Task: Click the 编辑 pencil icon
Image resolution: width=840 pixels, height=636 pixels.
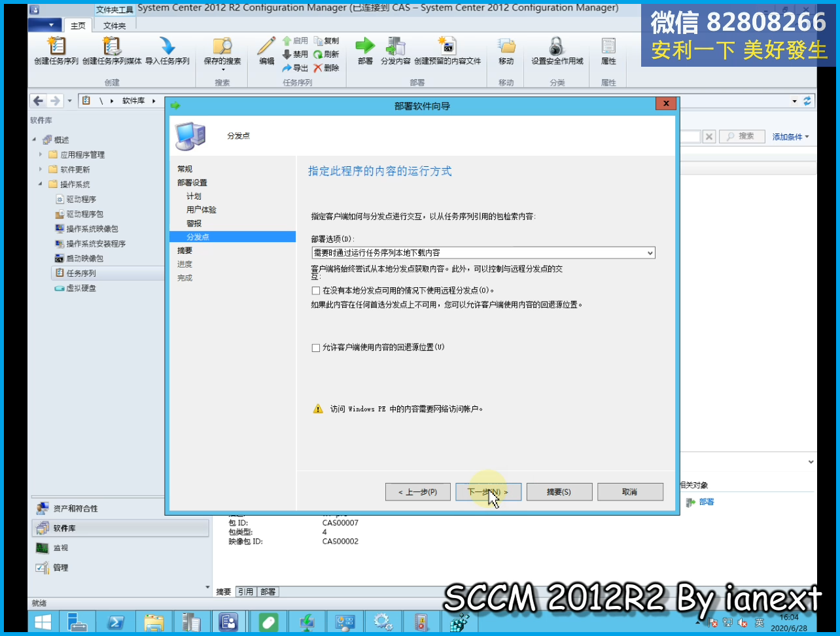Action: pyautogui.click(x=266, y=46)
